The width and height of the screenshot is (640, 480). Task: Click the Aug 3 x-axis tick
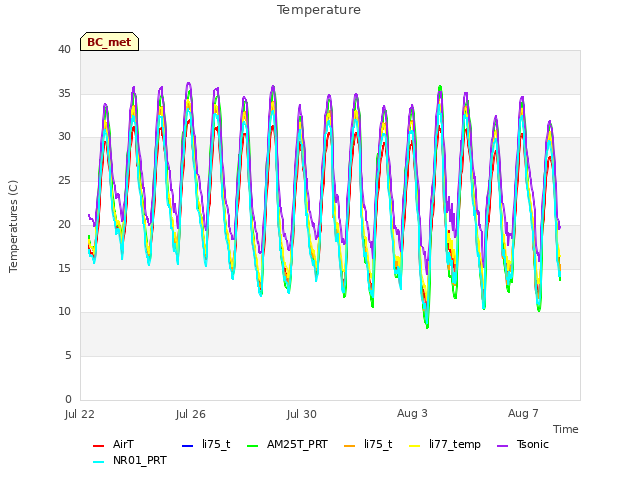pyautogui.click(x=412, y=413)
